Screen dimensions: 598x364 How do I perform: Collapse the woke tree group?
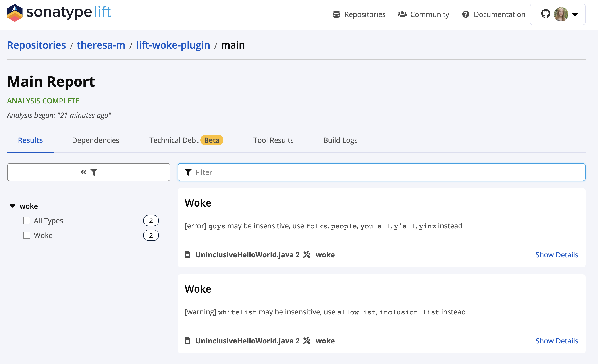pyautogui.click(x=12, y=206)
